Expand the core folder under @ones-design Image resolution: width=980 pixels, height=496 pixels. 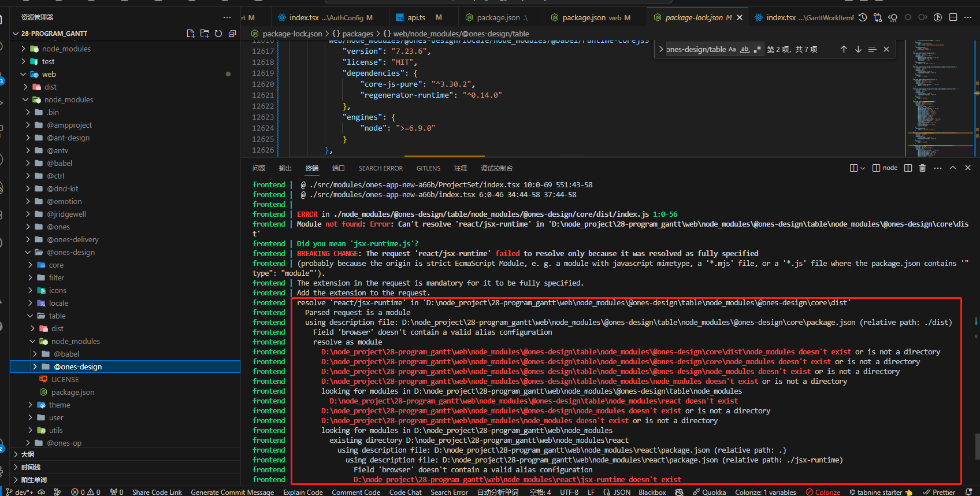[x=125, y=265]
